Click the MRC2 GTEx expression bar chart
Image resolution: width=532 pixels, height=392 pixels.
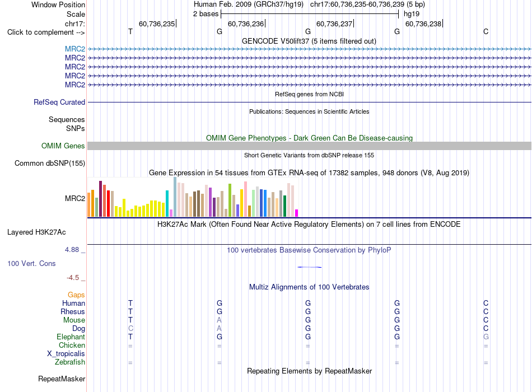[x=193, y=197]
